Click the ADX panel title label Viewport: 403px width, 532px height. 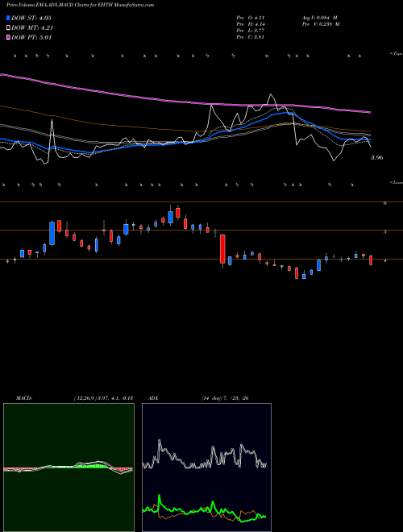pos(153,398)
